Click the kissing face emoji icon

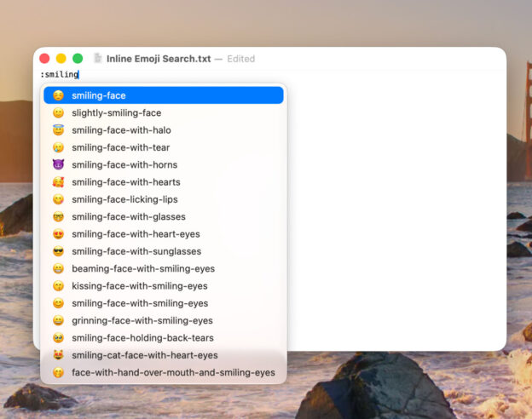tap(58, 286)
